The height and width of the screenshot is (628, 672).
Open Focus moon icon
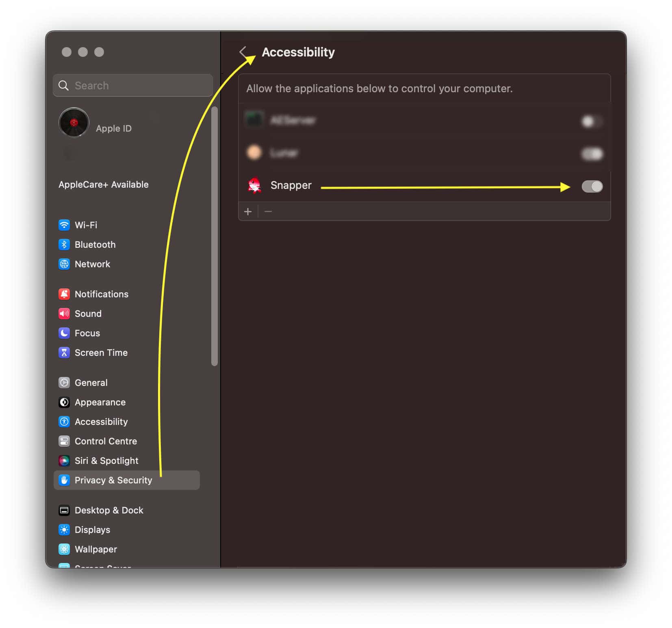click(x=64, y=333)
